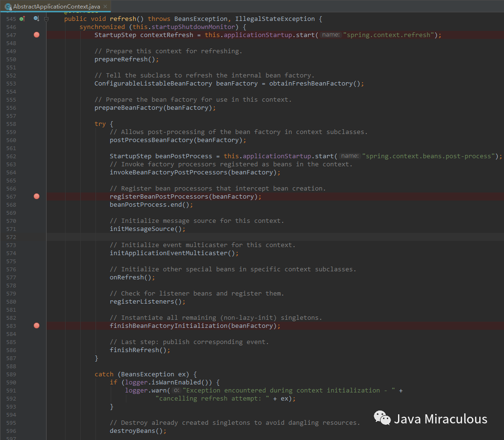This screenshot has width=504, height=440.
Task: Click "cancelling refresh attempt: " string literal
Action: coord(212,399)
